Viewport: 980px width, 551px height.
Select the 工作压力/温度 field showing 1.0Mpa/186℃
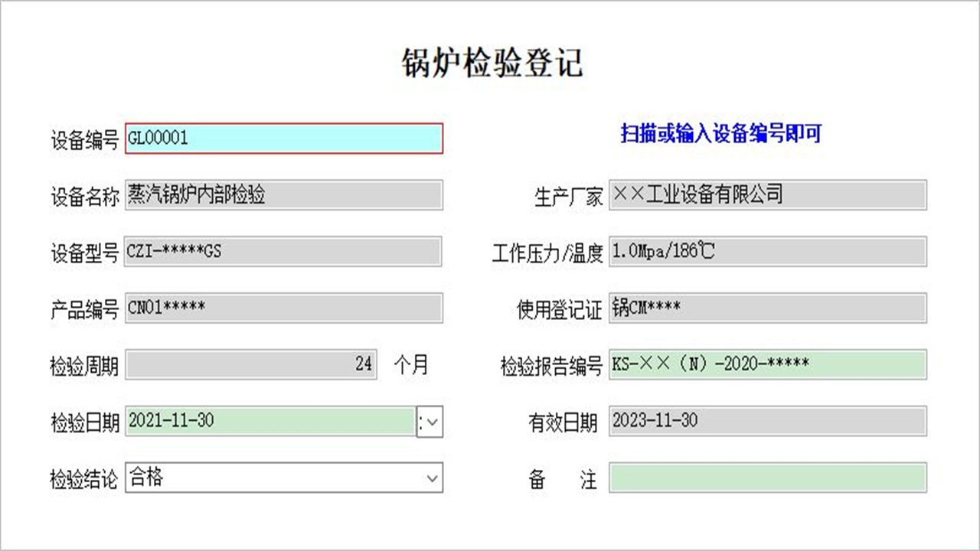tap(766, 251)
